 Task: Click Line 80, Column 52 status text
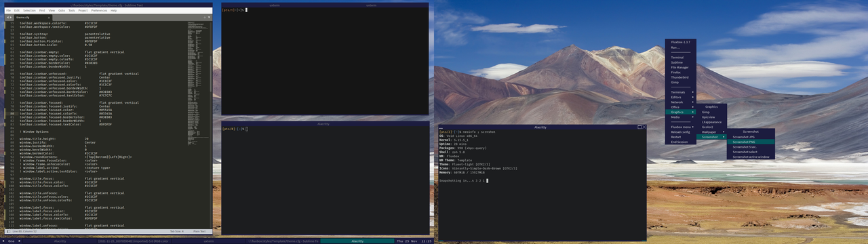tap(24, 231)
